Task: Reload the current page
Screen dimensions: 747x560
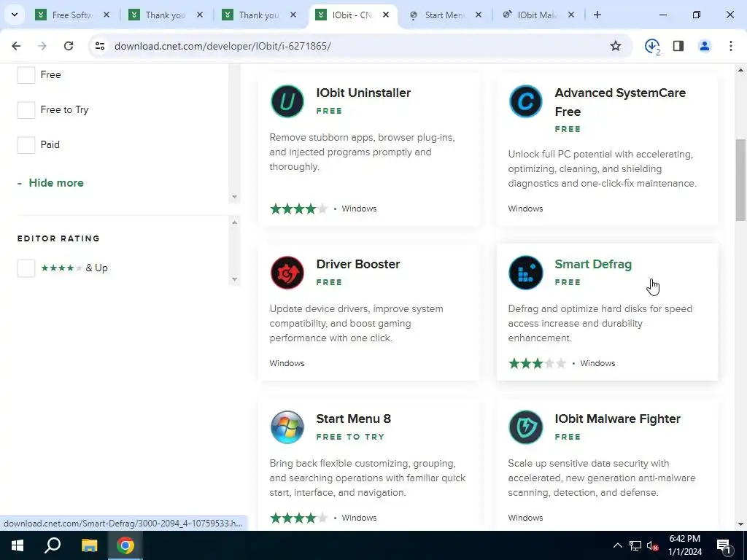Action: click(x=69, y=46)
